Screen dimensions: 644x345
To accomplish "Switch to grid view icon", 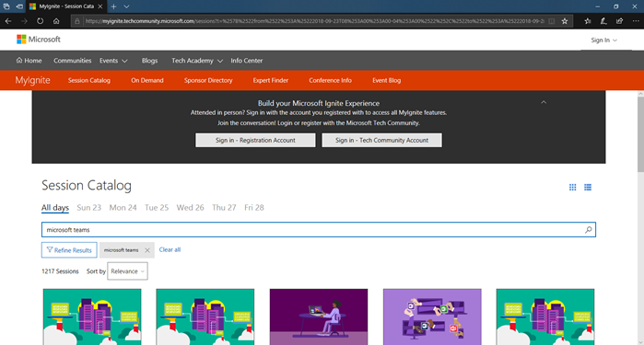I will coord(572,187).
